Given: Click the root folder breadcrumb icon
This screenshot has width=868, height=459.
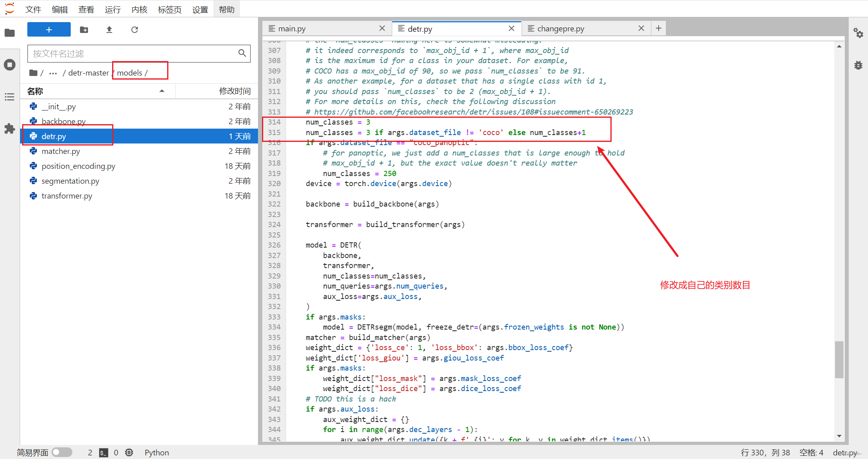Looking at the screenshot, I should click(x=33, y=73).
